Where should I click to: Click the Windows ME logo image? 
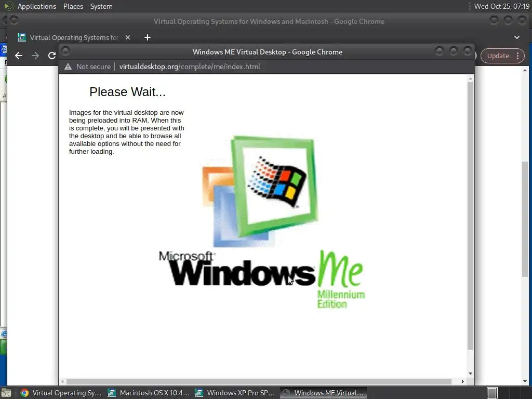pyautogui.click(x=262, y=222)
